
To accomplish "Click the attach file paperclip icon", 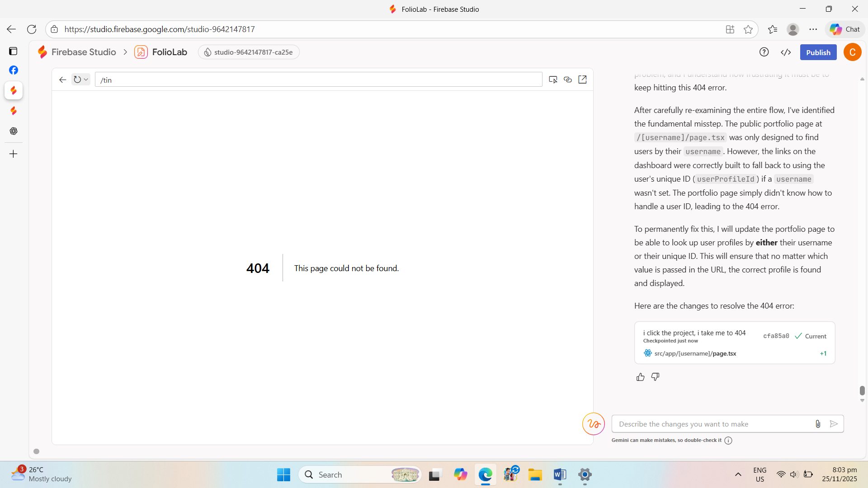I will pyautogui.click(x=817, y=424).
